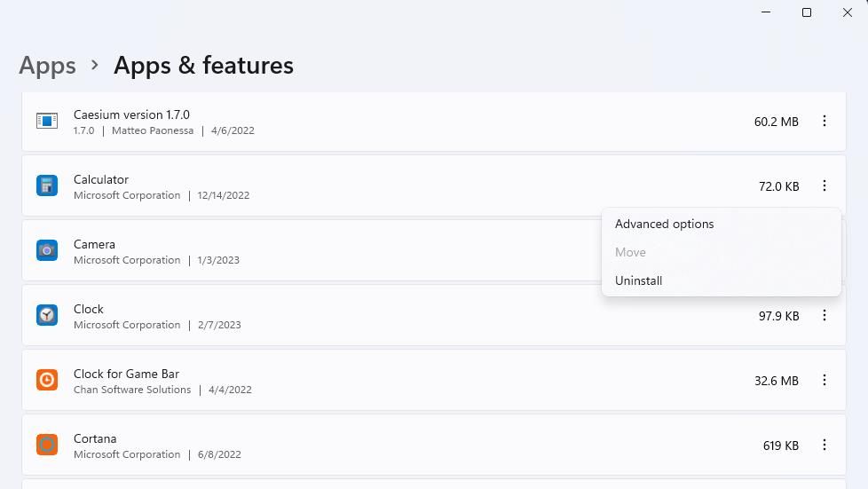
Task: Click the Calculator app icon
Action: tap(47, 185)
